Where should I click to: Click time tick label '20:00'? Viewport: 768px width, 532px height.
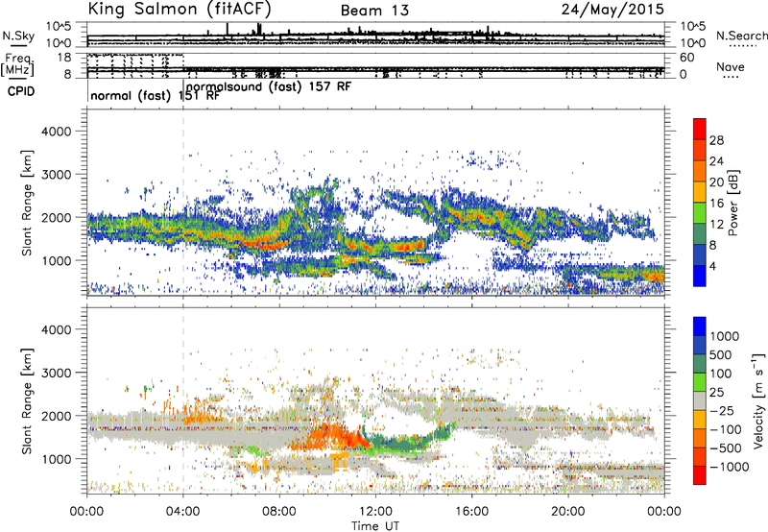568,512
